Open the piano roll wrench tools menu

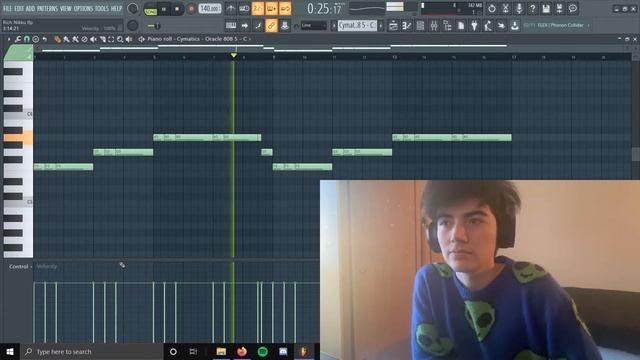click(18, 39)
